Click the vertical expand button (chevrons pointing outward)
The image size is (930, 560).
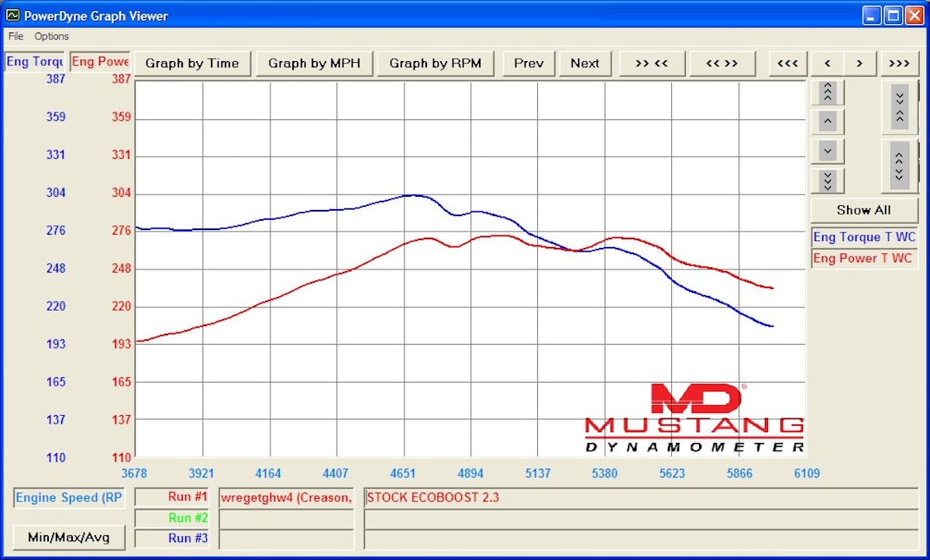(x=899, y=166)
